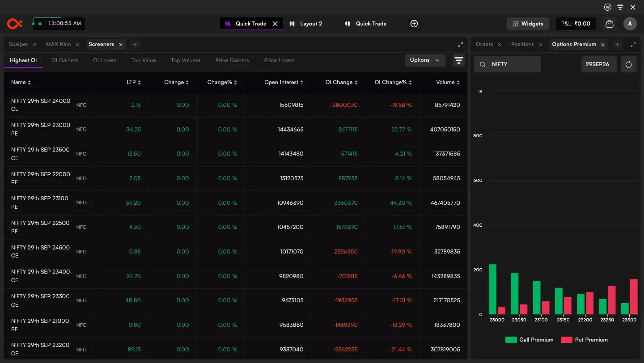Image resolution: width=644 pixels, height=363 pixels.
Task: Open the Orders tab
Action: (484, 44)
